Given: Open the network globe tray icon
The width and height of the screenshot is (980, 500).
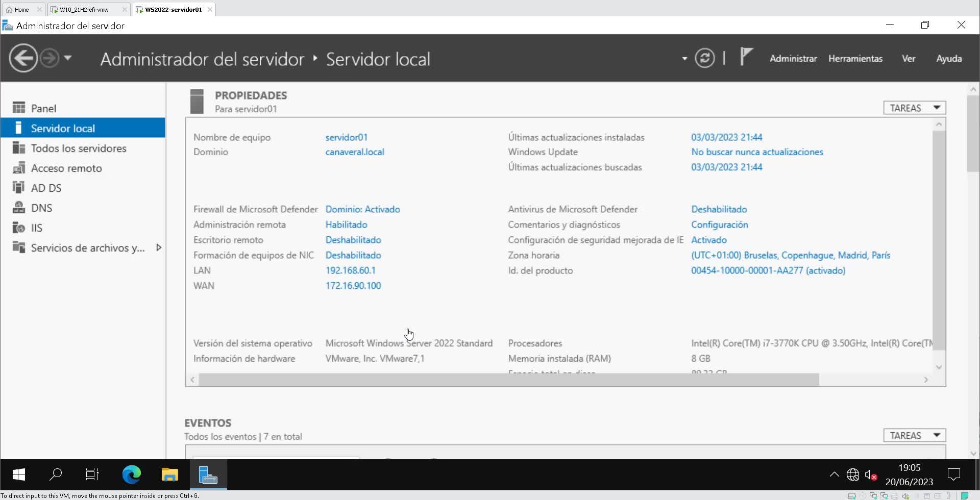Looking at the screenshot, I should point(853,475).
